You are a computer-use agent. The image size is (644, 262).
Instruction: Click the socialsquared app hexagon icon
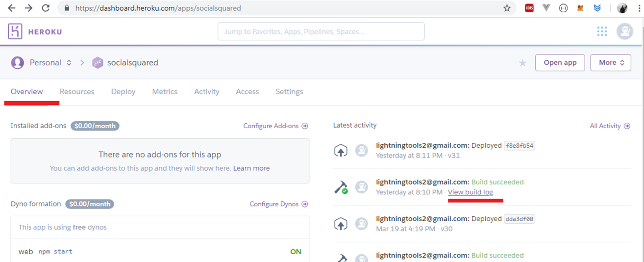pos(98,63)
